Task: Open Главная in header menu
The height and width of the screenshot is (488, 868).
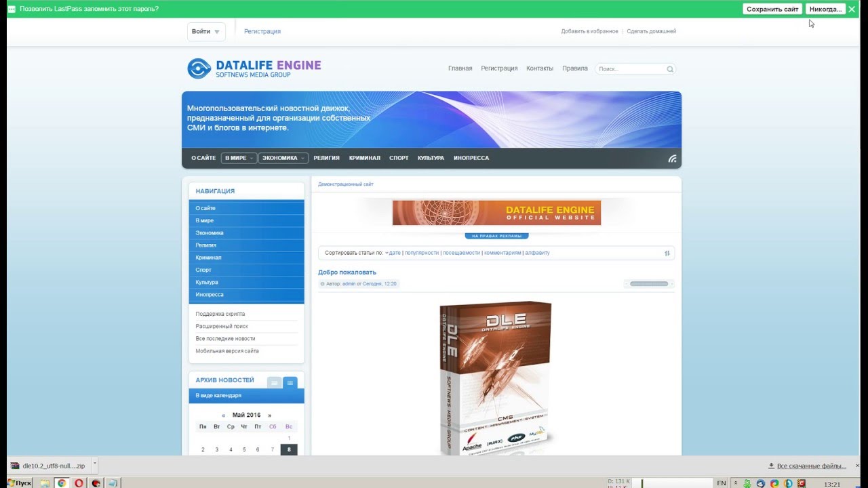Action: click(x=460, y=68)
